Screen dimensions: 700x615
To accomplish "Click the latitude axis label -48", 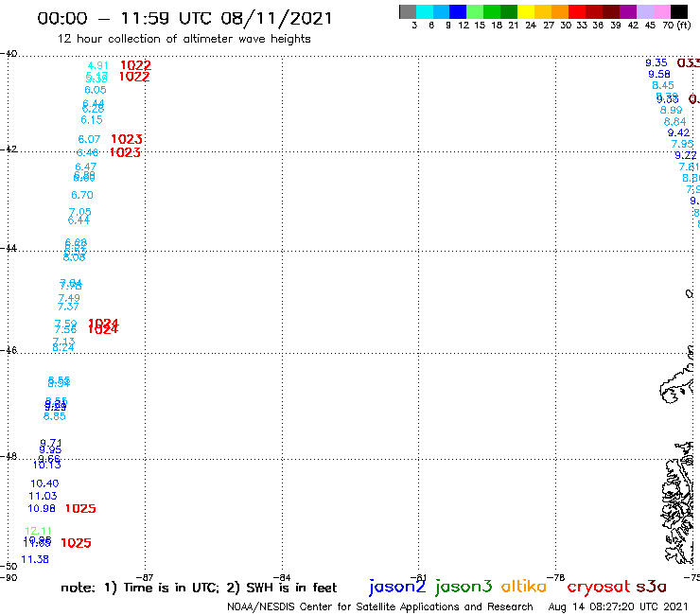I will click(9, 456).
